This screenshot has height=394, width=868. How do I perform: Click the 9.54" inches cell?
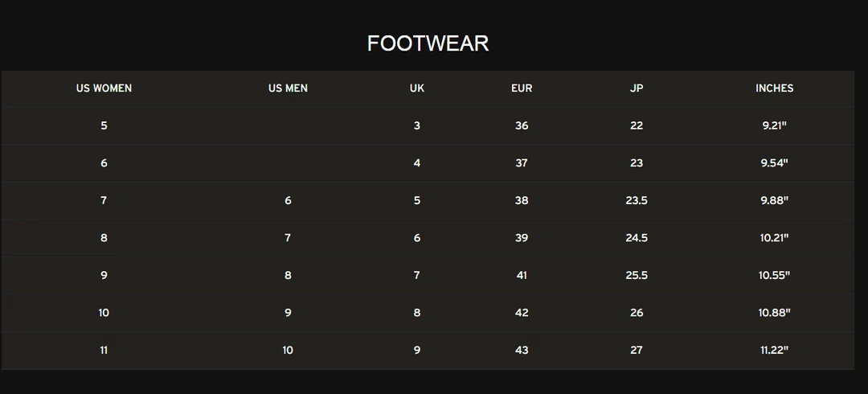[774, 163]
